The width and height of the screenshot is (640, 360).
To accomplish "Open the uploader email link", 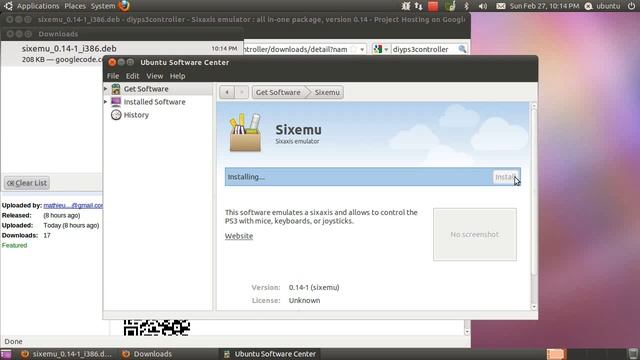I will (73, 205).
